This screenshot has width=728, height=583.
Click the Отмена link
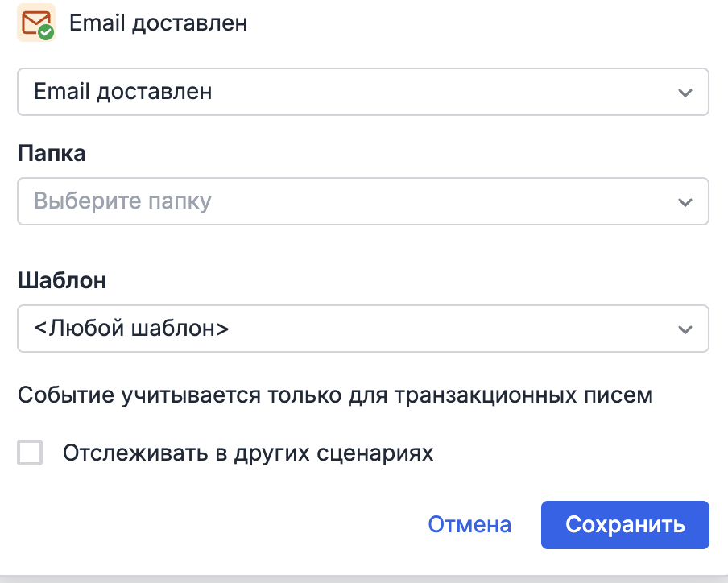tap(469, 524)
